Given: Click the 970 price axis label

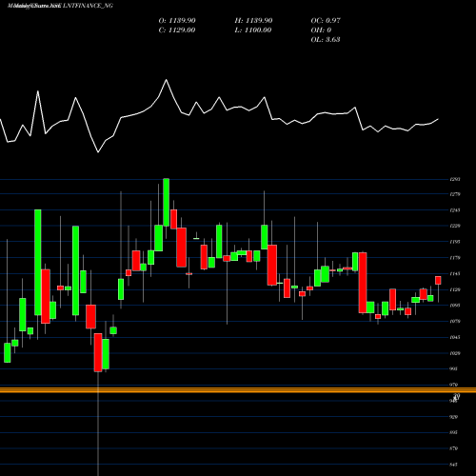Looking at the screenshot, I should (x=454, y=385).
